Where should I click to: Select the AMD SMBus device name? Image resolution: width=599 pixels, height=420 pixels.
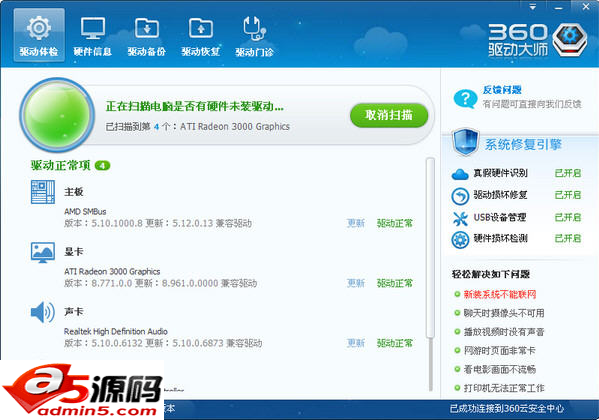85,211
